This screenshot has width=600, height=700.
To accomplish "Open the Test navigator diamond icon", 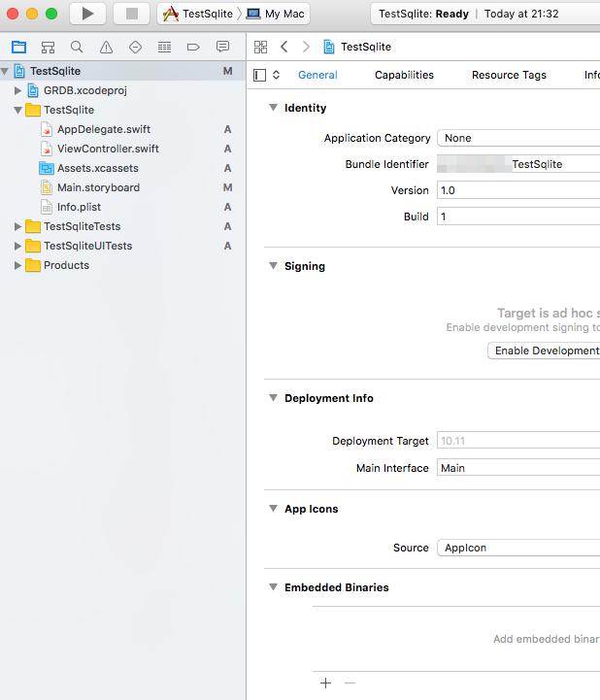I will click(x=135, y=47).
